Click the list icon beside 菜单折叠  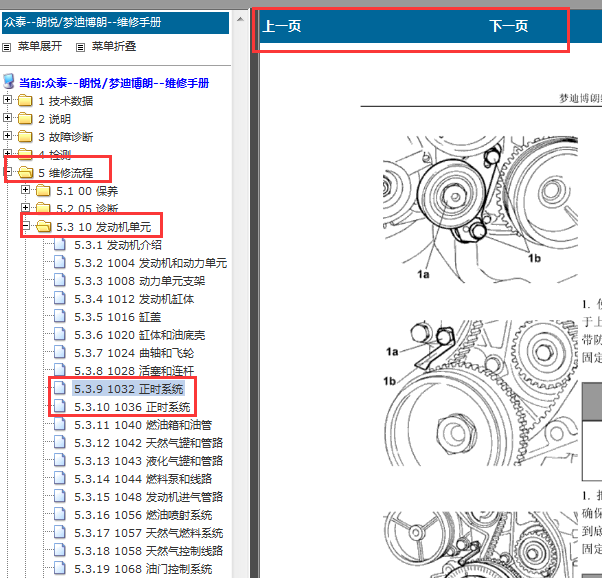click(80, 47)
